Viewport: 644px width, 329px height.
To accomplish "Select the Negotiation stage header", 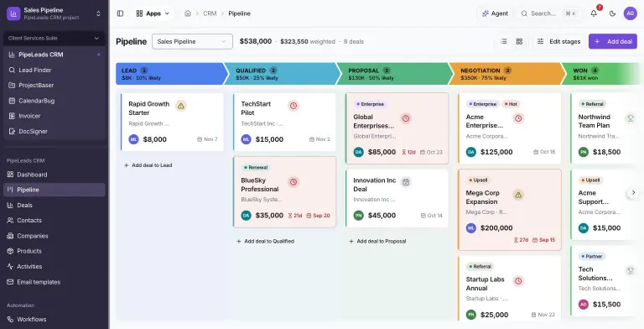I will tap(507, 74).
